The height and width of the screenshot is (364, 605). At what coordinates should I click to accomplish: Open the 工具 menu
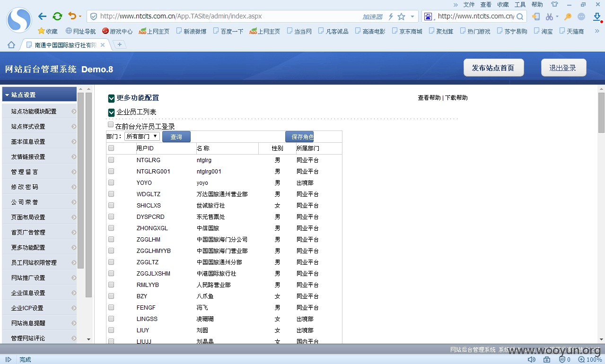(x=520, y=4)
